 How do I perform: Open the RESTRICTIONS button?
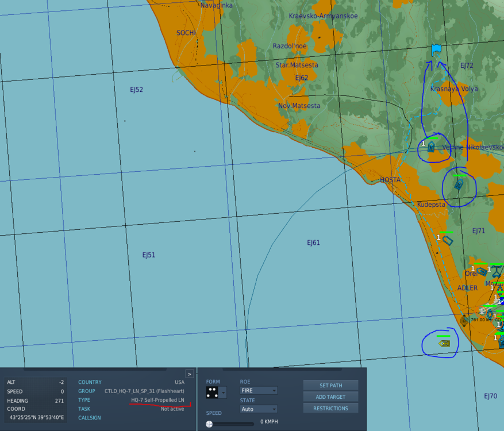(x=330, y=408)
